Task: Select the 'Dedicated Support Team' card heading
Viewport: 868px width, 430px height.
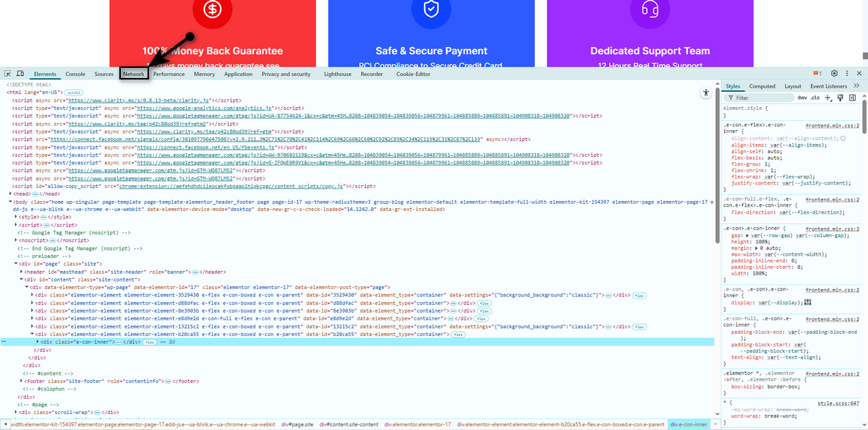Action: tap(650, 51)
